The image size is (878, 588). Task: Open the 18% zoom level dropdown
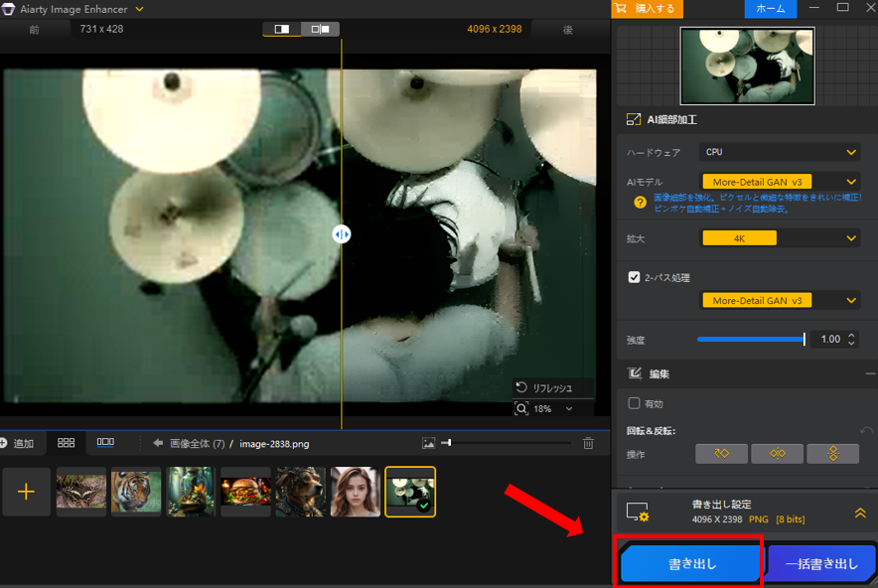[x=569, y=409]
